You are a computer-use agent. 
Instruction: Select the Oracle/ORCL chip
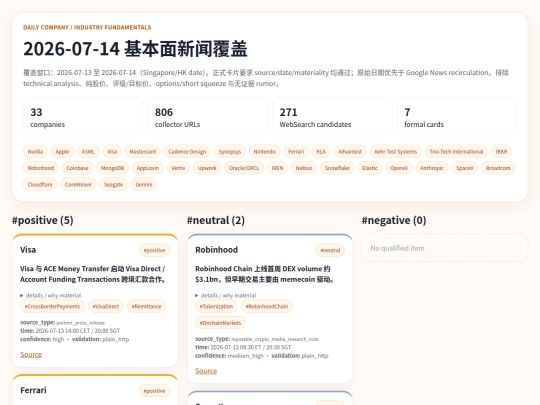click(x=244, y=168)
